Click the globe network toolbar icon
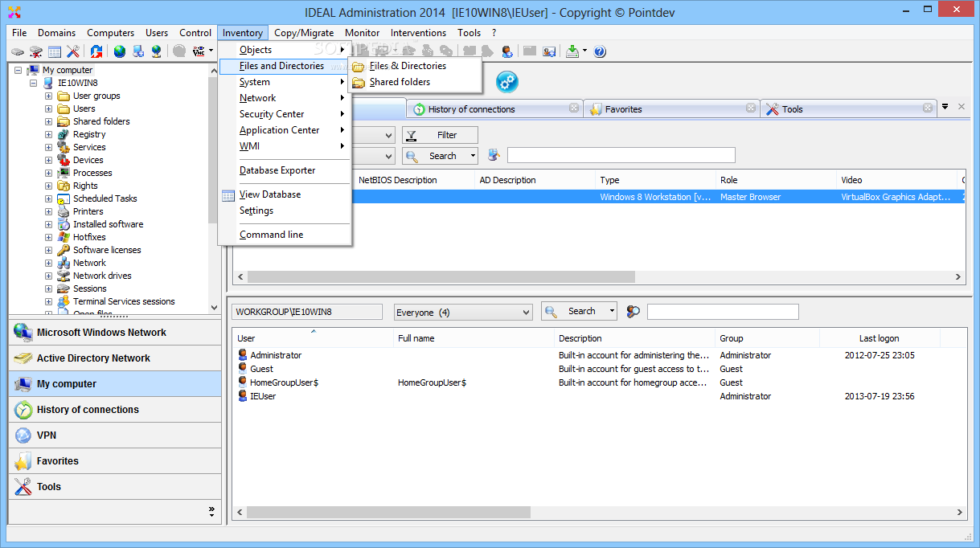 click(x=119, y=51)
